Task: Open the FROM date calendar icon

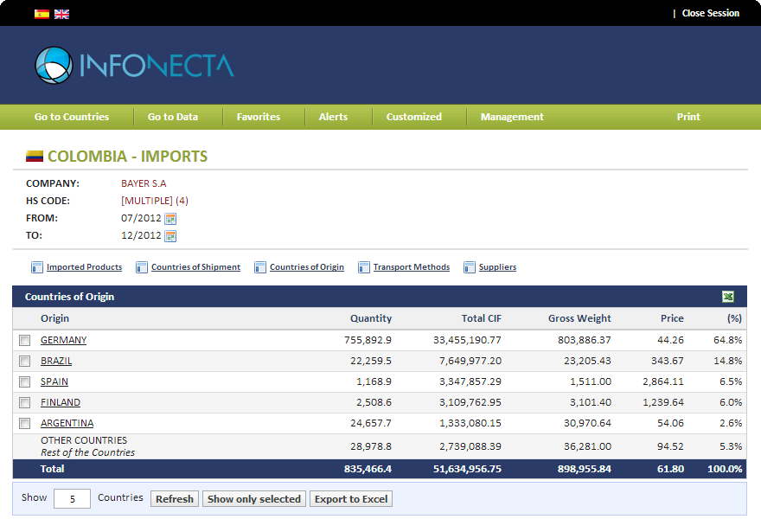Action: point(170,219)
